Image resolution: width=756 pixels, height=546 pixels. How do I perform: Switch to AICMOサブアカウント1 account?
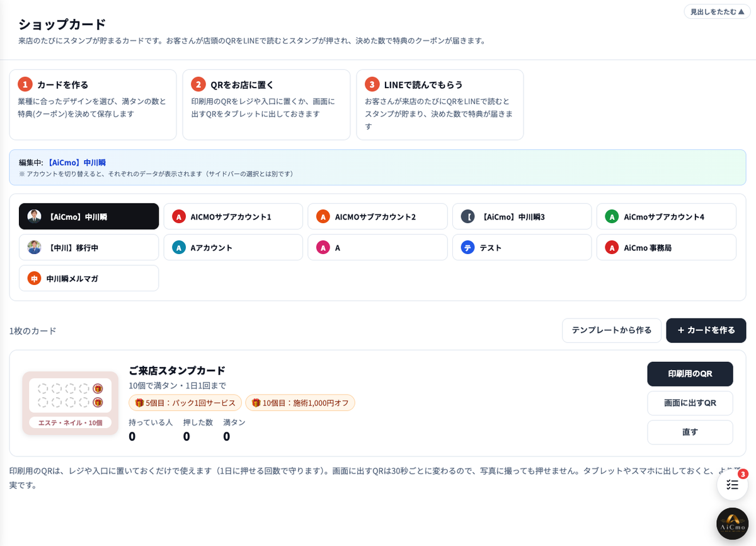coord(233,216)
